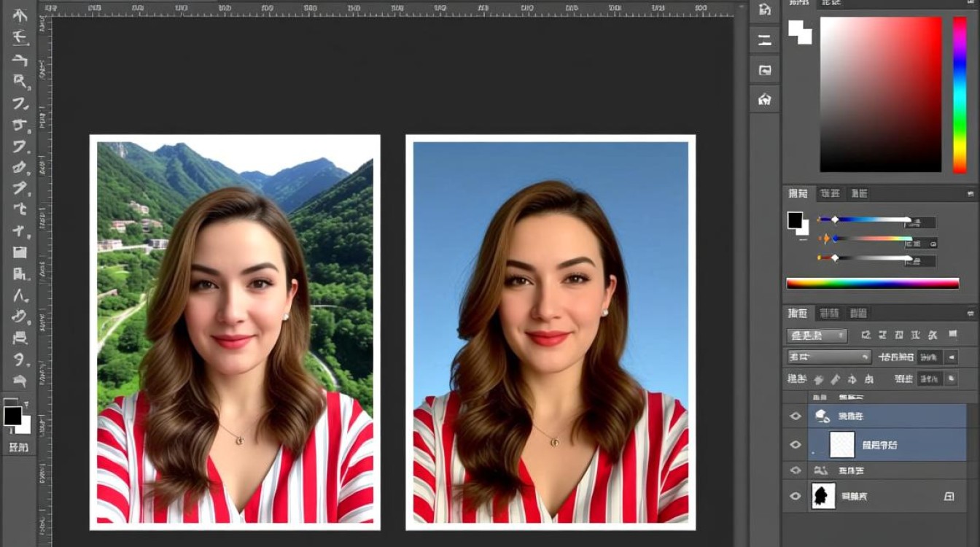The height and width of the screenshot is (547, 980).
Task: Open the opacity slider arrow beside the opacity field
Action: (x=951, y=357)
